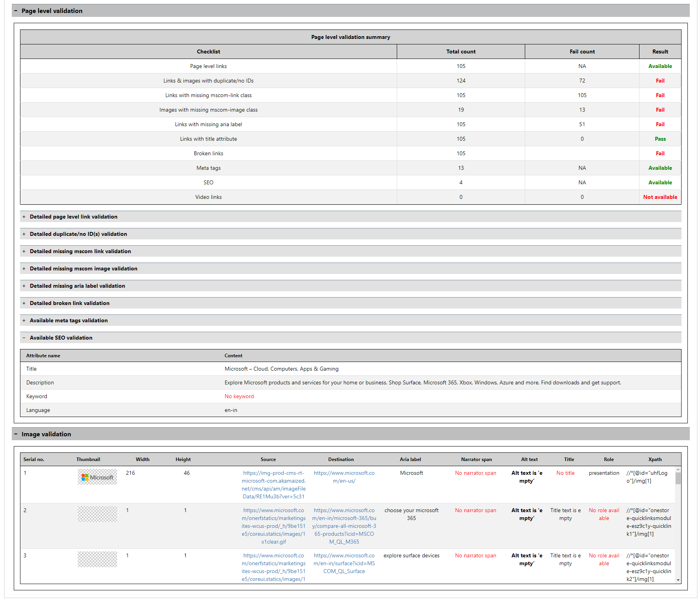This screenshot has height=599, width=700.
Task: Select the 'SEO' checklist row
Action: pyautogui.click(x=351, y=182)
